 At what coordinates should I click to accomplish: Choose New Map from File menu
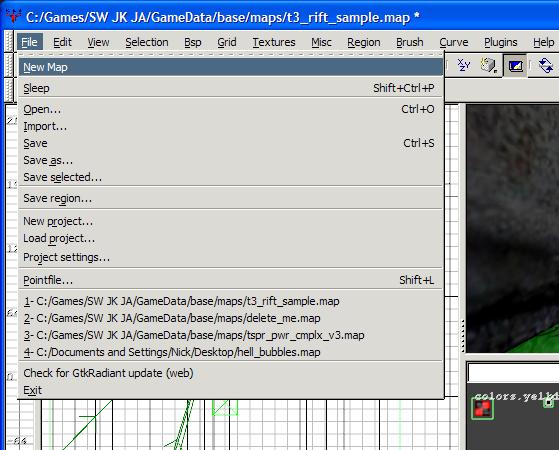tap(231, 67)
